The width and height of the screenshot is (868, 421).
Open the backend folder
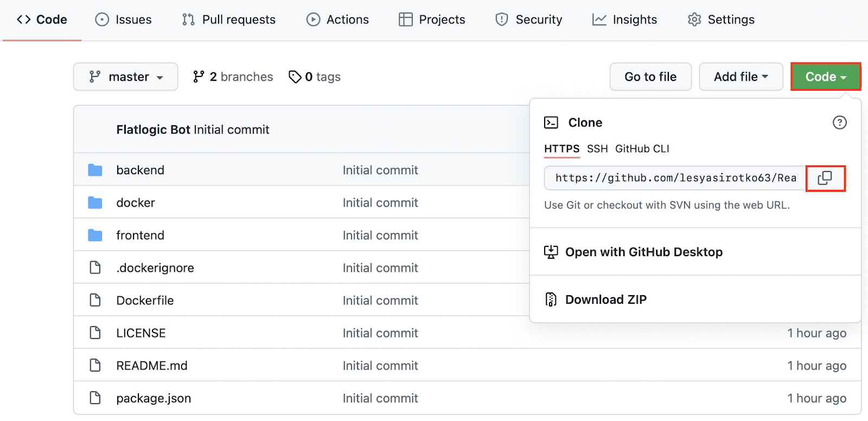pos(140,170)
